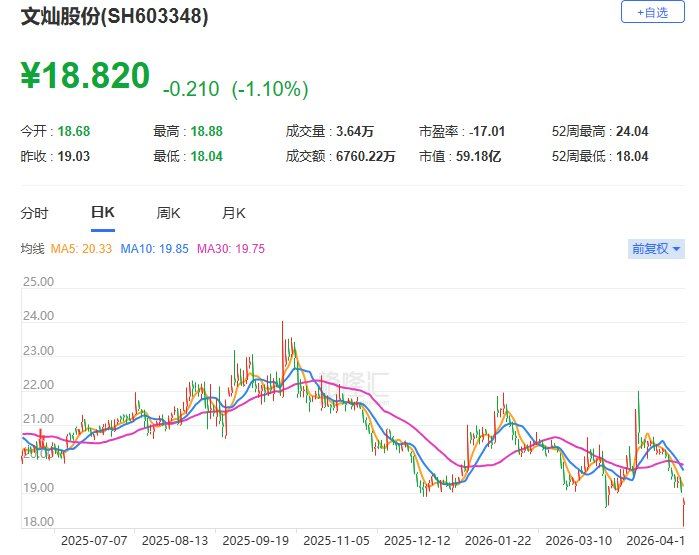This screenshot has height=555, width=699.
Task: Switch to the 分时 intraday tab
Action: 35,213
